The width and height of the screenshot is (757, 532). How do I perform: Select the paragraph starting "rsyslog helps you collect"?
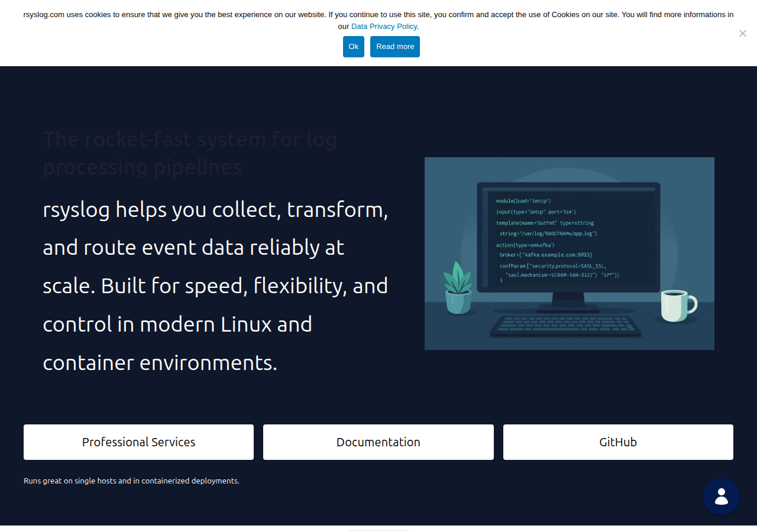[x=216, y=286]
